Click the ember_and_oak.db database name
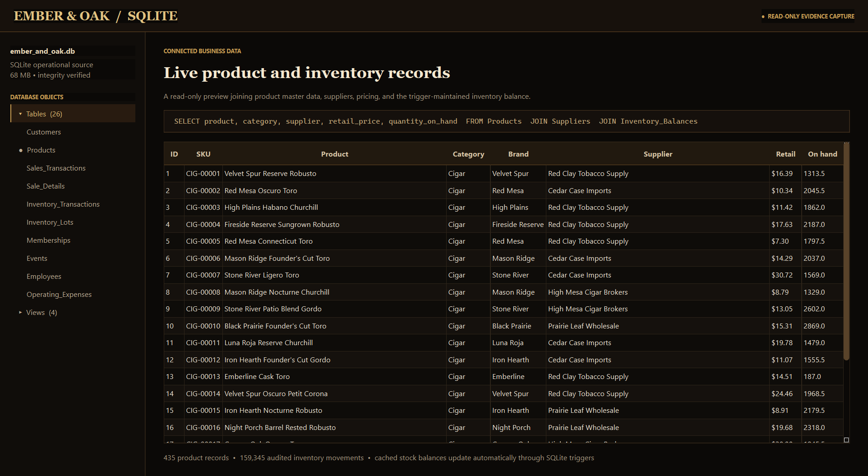 click(x=42, y=51)
